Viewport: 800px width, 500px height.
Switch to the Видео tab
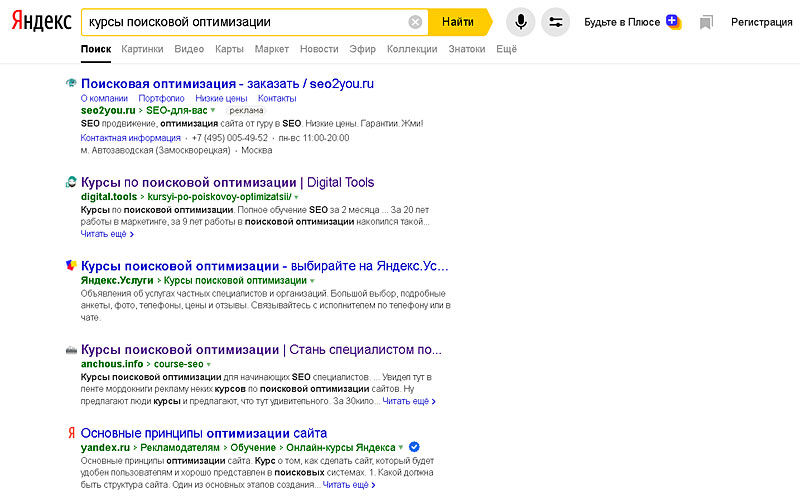tap(189, 49)
